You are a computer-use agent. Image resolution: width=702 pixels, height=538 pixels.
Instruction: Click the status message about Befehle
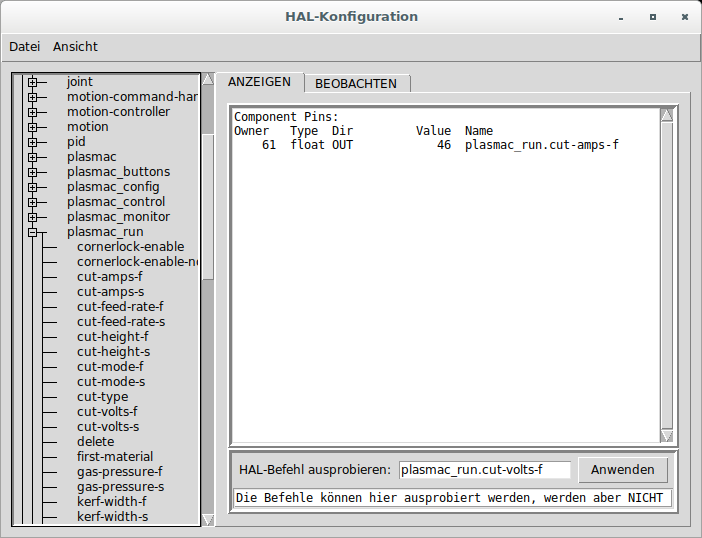pyautogui.click(x=453, y=498)
